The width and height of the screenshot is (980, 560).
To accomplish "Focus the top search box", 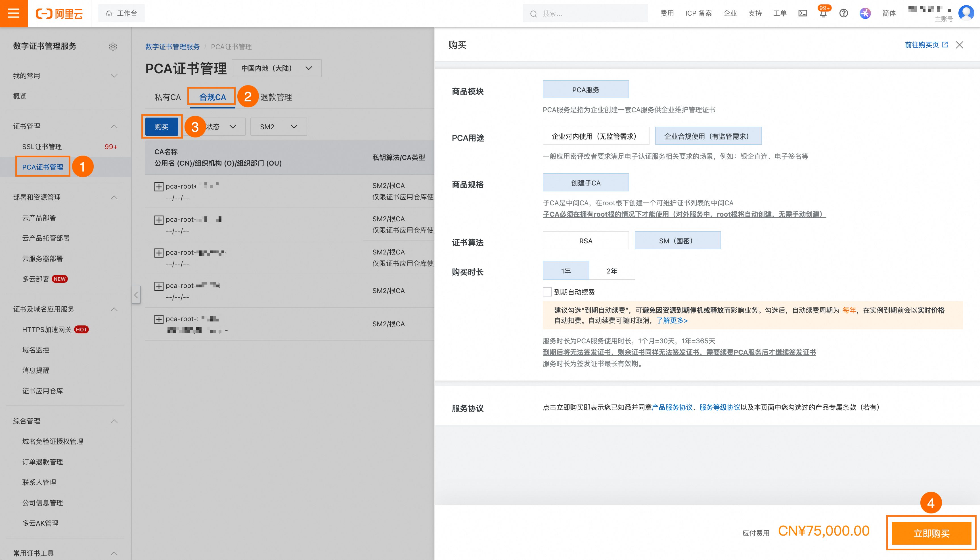I will (x=585, y=13).
